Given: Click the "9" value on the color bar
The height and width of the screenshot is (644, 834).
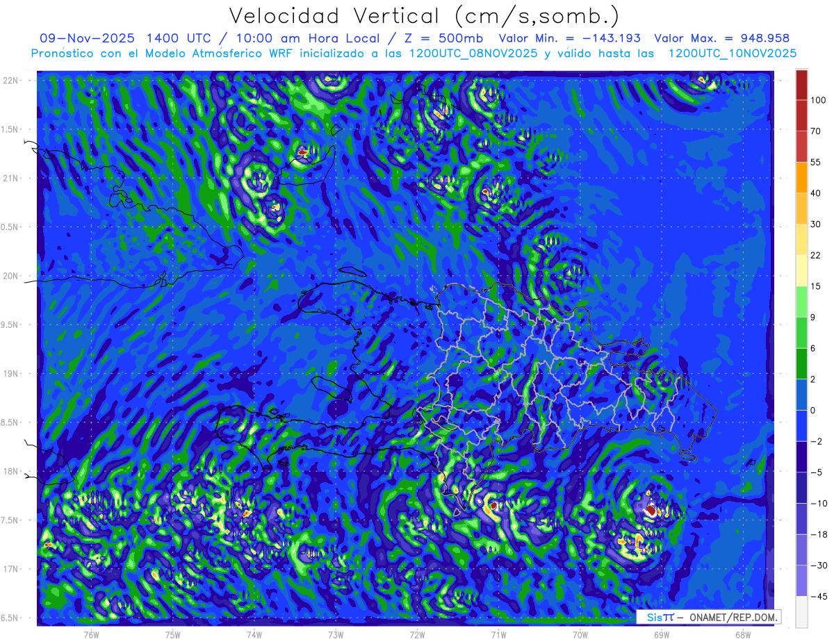Looking at the screenshot, I should point(814,317).
